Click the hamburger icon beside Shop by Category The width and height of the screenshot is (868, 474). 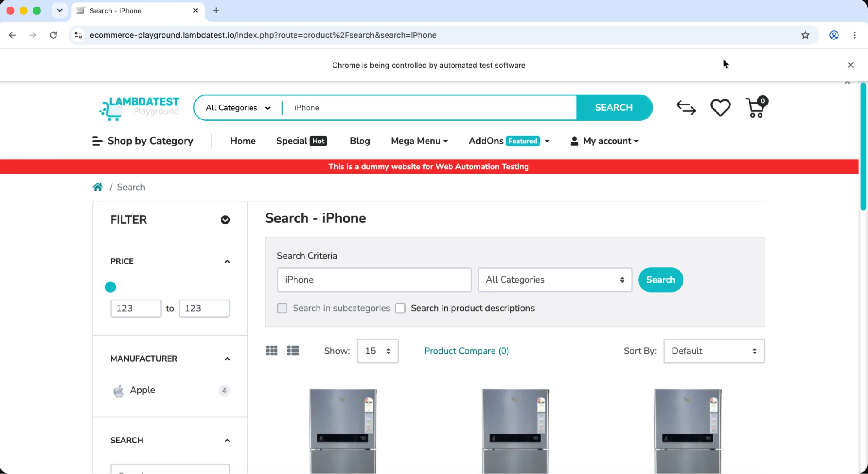click(x=97, y=141)
